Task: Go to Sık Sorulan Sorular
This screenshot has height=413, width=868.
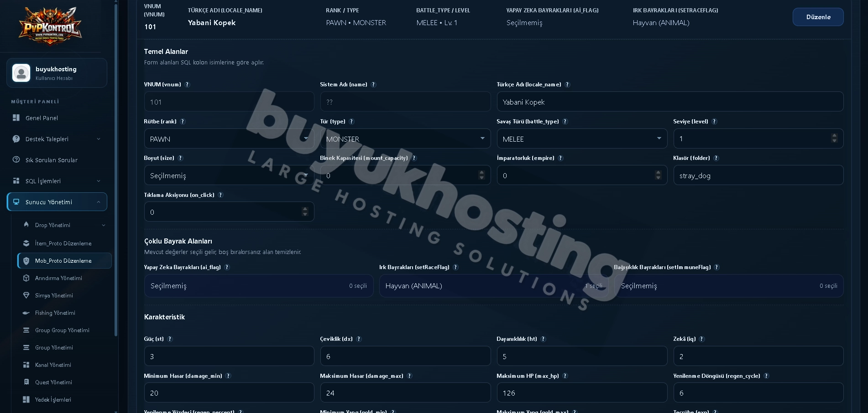Action: click(57, 160)
